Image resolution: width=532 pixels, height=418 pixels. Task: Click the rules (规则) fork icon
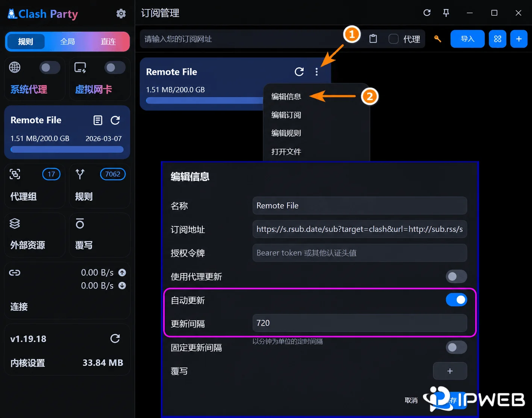tap(80, 174)
